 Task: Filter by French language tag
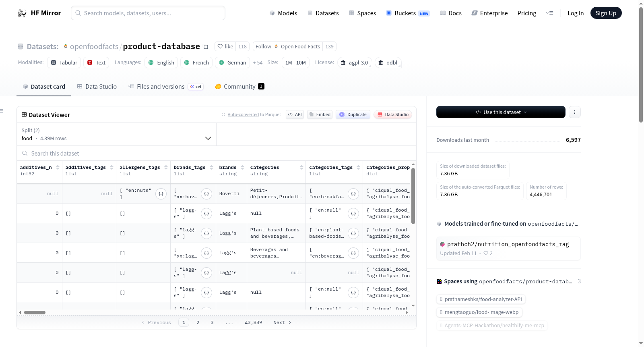(x=196, y=62)
